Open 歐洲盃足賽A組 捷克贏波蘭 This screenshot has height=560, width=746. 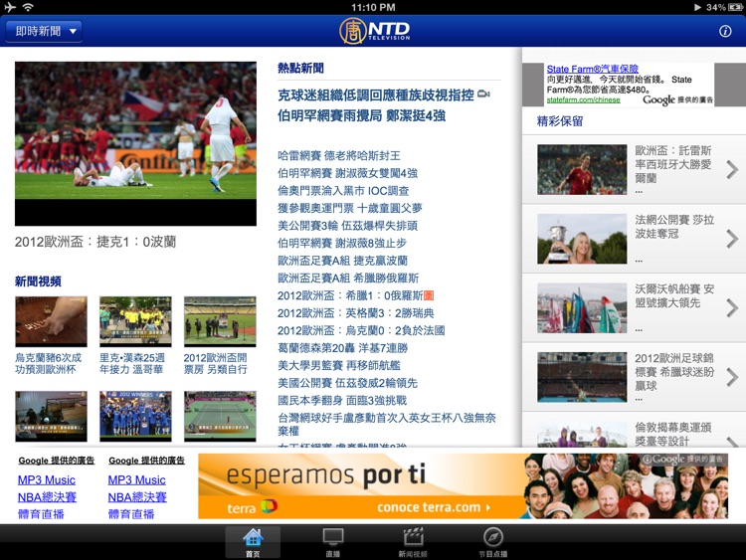(x=342, y=261)
